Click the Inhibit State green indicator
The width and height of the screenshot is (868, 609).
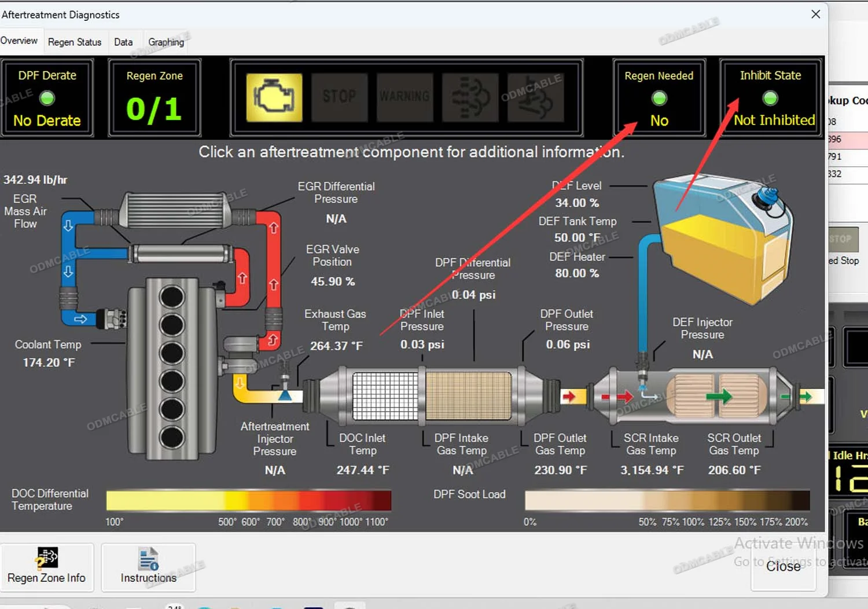(x=770, y=98)
